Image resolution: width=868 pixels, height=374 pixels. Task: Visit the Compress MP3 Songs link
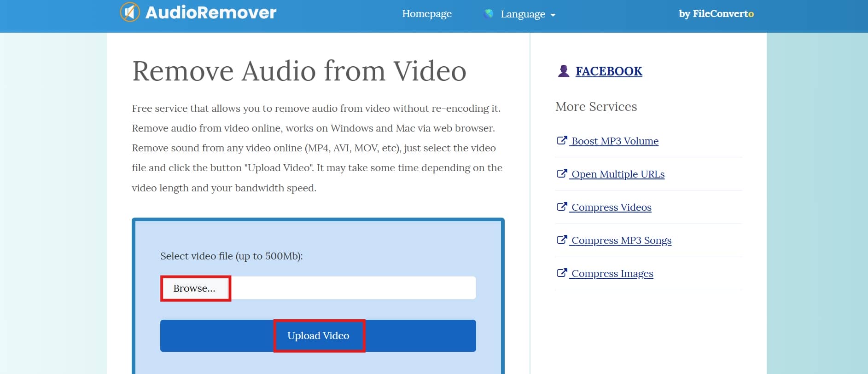pos(622,241)
